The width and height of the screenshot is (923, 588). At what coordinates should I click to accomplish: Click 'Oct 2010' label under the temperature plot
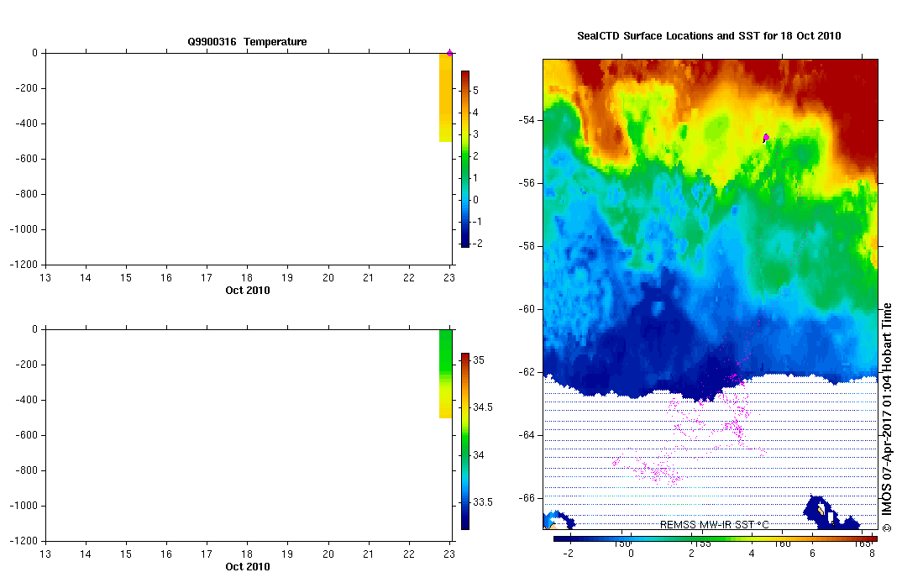tap(248, 290)
